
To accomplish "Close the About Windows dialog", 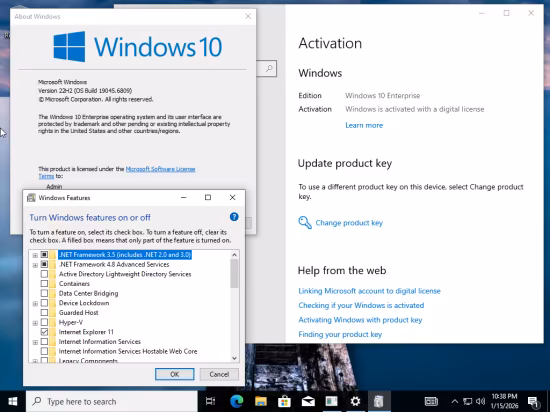I will (248, 16).
